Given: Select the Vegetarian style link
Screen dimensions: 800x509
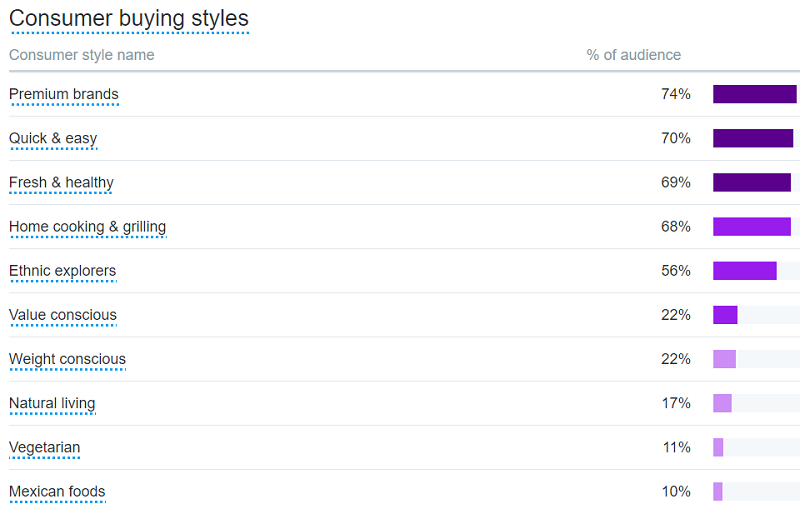Looking at the screenshot, I should coord(44,447).
